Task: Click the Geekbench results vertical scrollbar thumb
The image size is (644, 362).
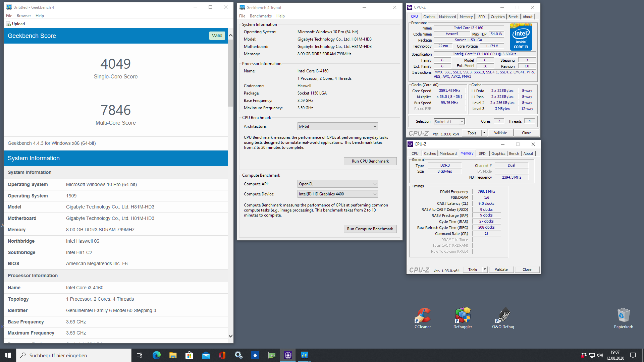Action: tap(230, 73)
